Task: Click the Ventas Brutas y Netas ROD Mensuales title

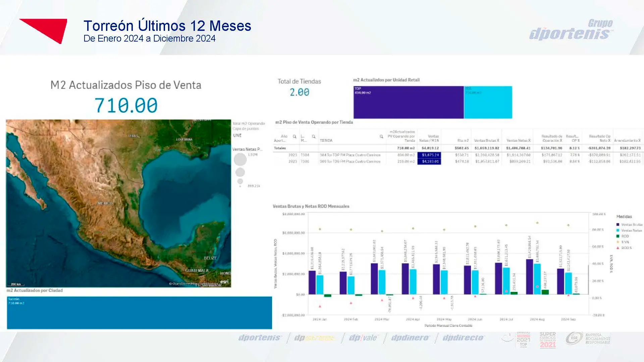Action: [311, 206]
